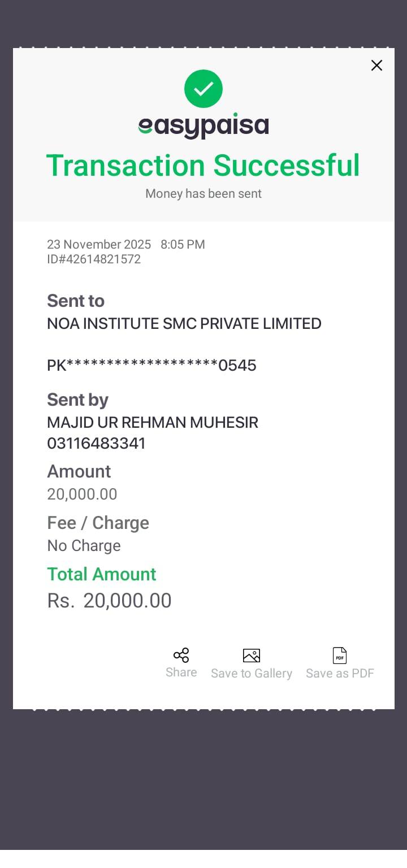Click the 20,000.00 value under Amount
Viewport: 407px width, 868px height.
pyautogui.click(x=82, y=494)
